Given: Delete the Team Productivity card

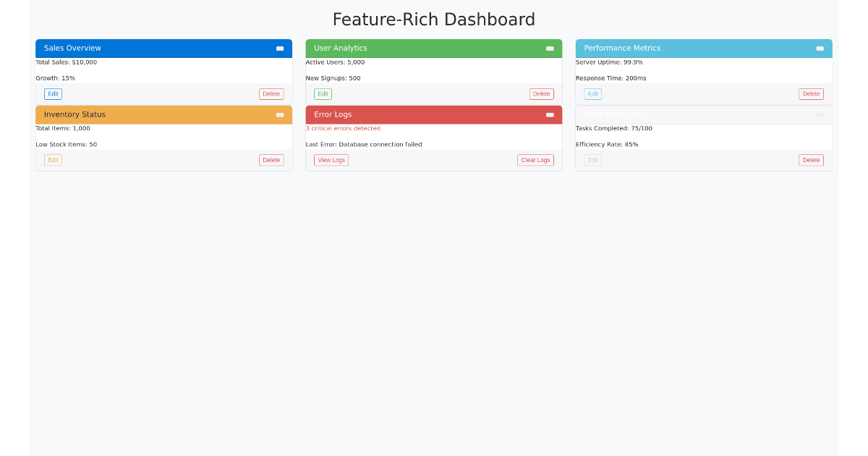Looking at the screenshot, I should point(811,160).
